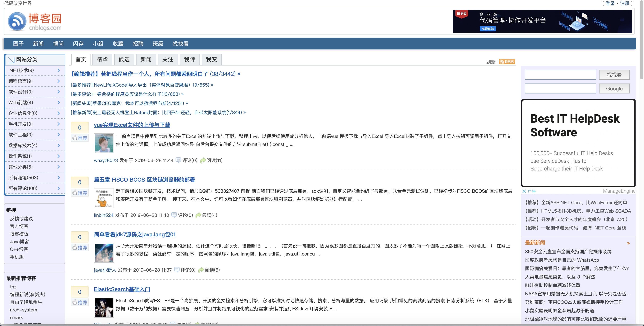Expand the .NET技术 category arrow
Screen dimensions: 644x326
pos(58,70)
